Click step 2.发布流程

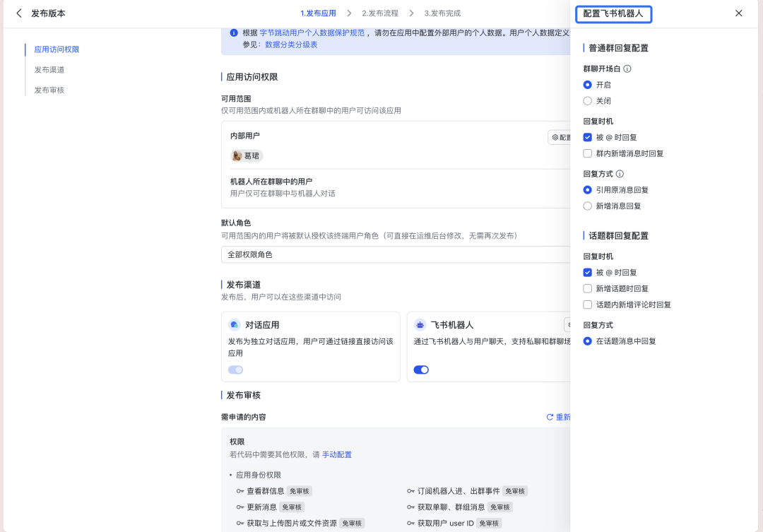coord(379,13)
